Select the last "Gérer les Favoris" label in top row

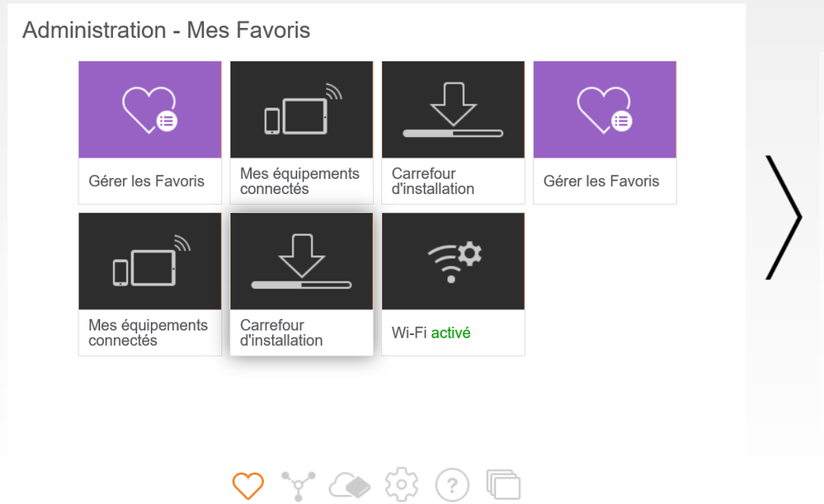click(601, 181)
